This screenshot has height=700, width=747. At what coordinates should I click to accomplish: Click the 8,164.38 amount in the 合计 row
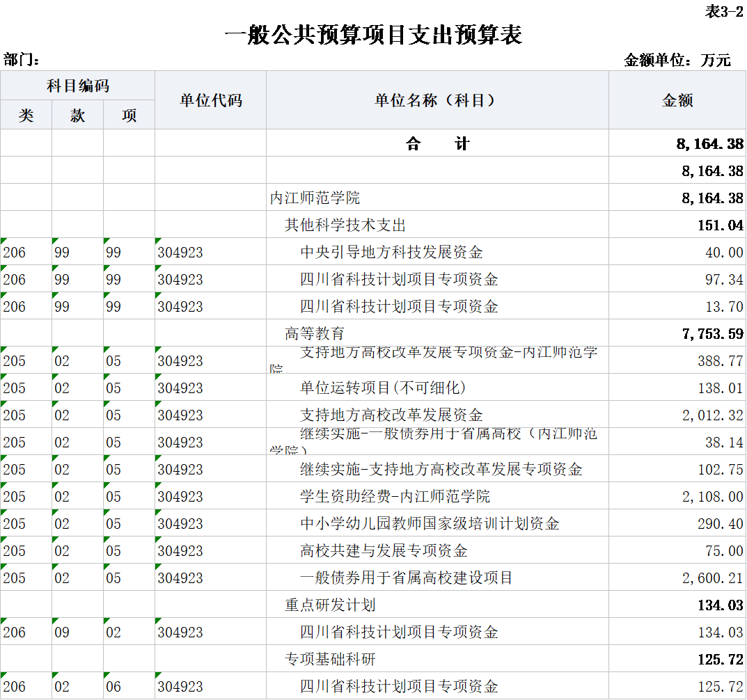(710, 143)
